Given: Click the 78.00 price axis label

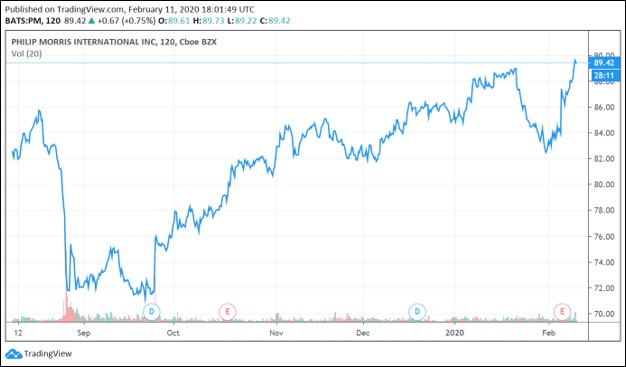Looking at the screenshot, I should click(x=604, y=210).
